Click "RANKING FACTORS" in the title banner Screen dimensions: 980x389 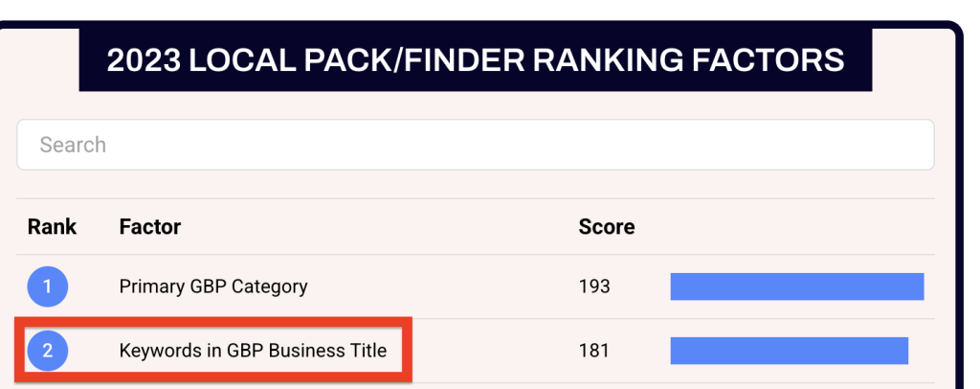[x=688, y=60]
